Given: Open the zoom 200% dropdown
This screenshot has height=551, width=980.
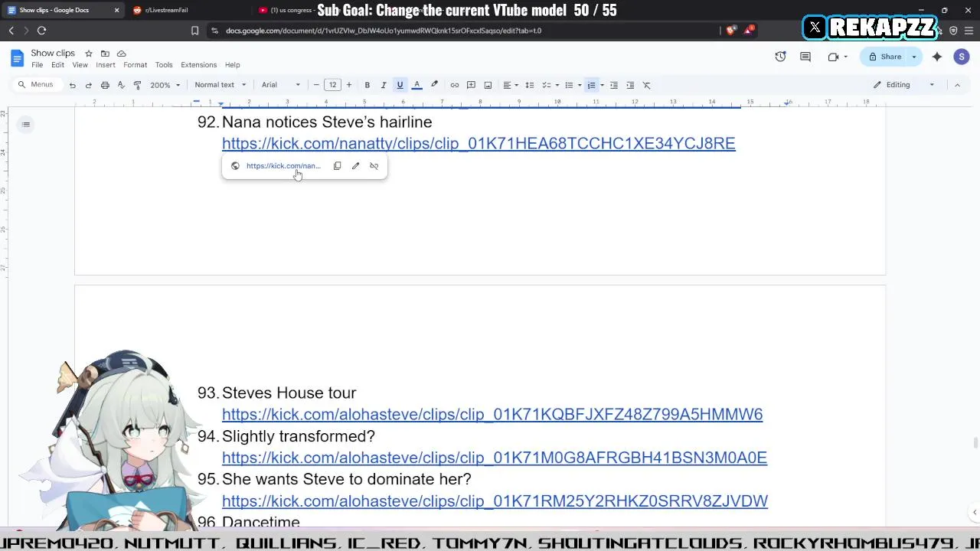Looking at the screenshot, I should click(165, 85).
